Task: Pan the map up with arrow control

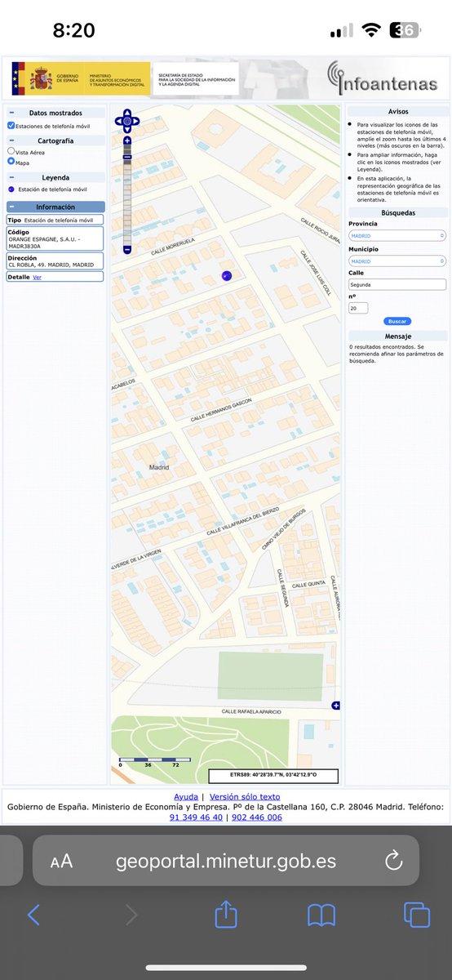Action: (127, 113)
